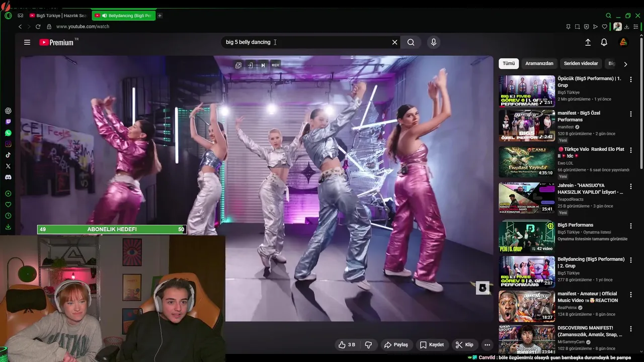
Task: Open the Opera GX main menu logo
Action: point(8,16)
